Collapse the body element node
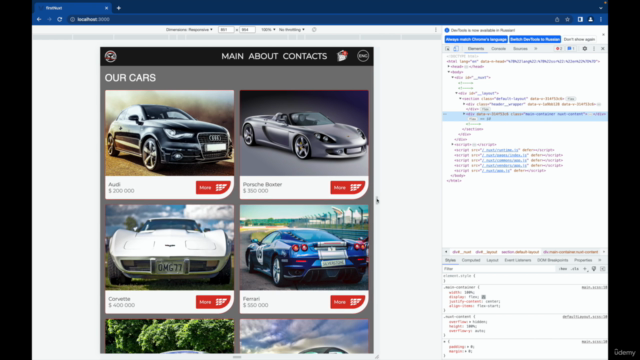The image size is (640, 360). tap(449, 72)
